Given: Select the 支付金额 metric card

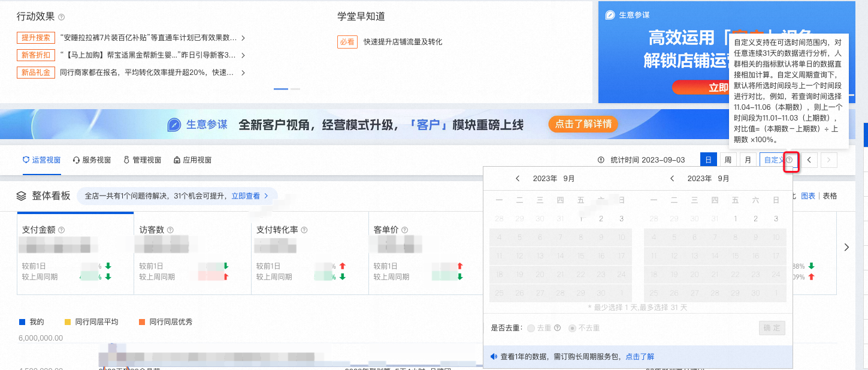Looking at the screenshot, I should (x=75, y=253).
